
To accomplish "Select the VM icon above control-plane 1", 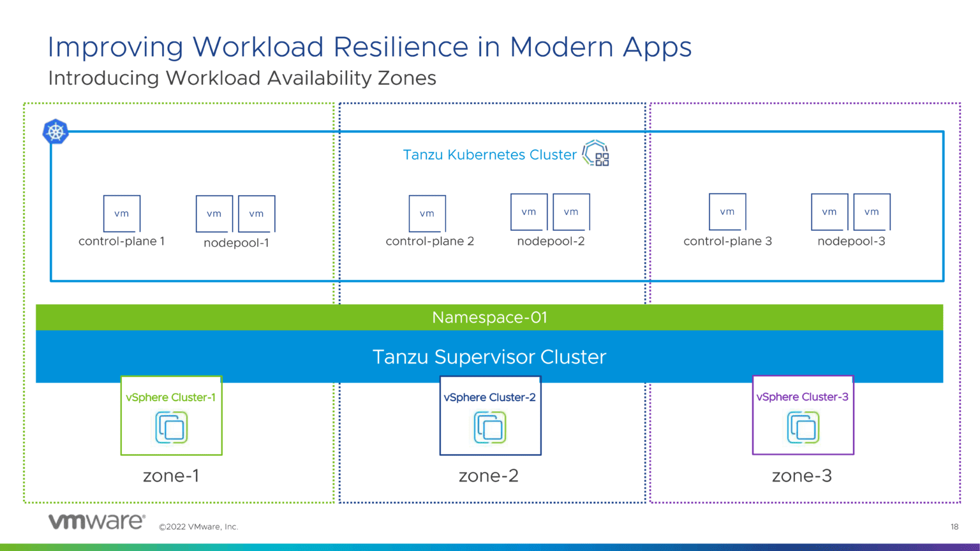I will [x=121, y=213].
